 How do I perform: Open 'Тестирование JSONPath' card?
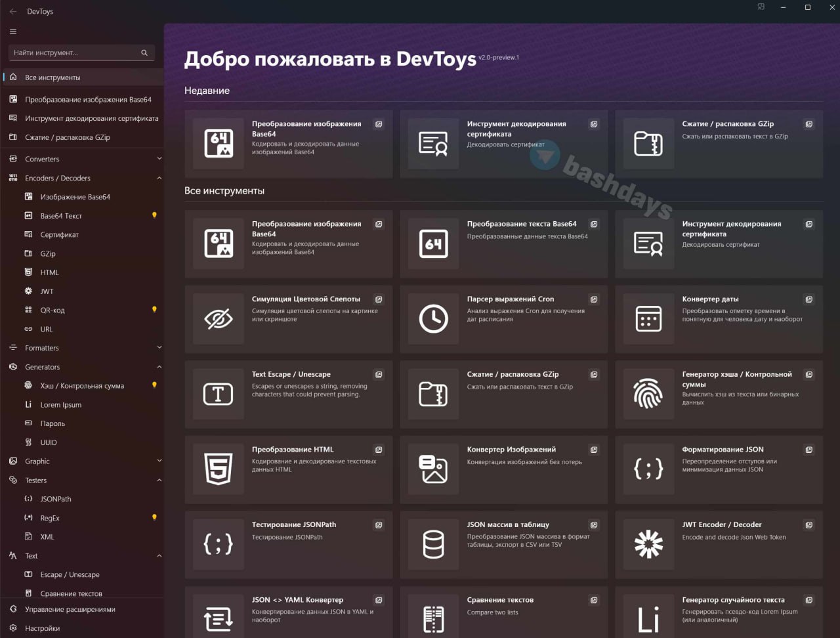point(289,545)
